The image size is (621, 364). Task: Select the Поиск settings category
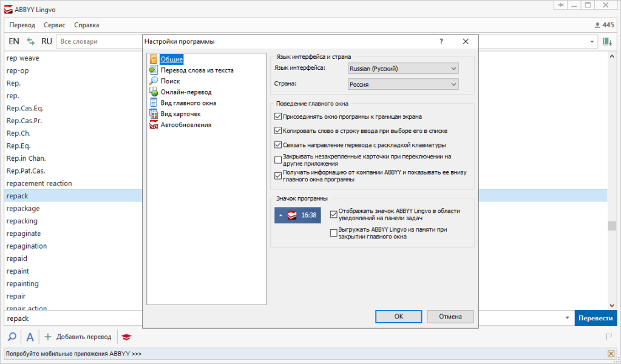(171, 81)
